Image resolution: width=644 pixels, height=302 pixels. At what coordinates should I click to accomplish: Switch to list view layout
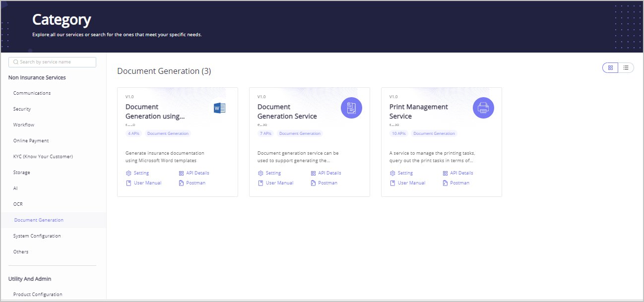[626, 67]
